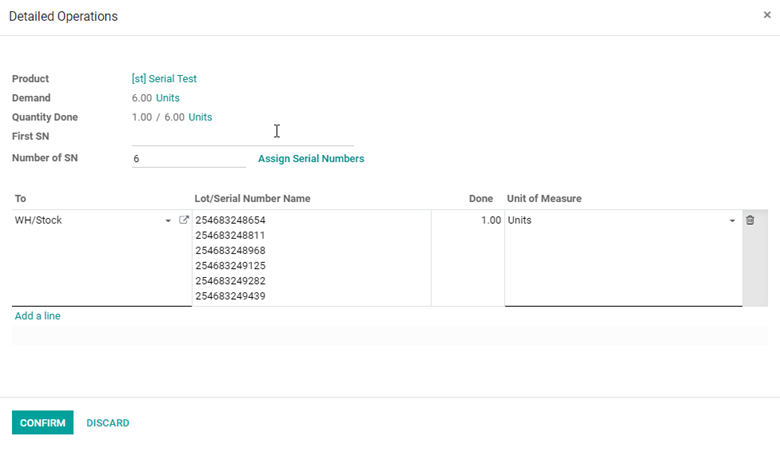Delete the WH/Stock line with trash icon

[750, 220]
